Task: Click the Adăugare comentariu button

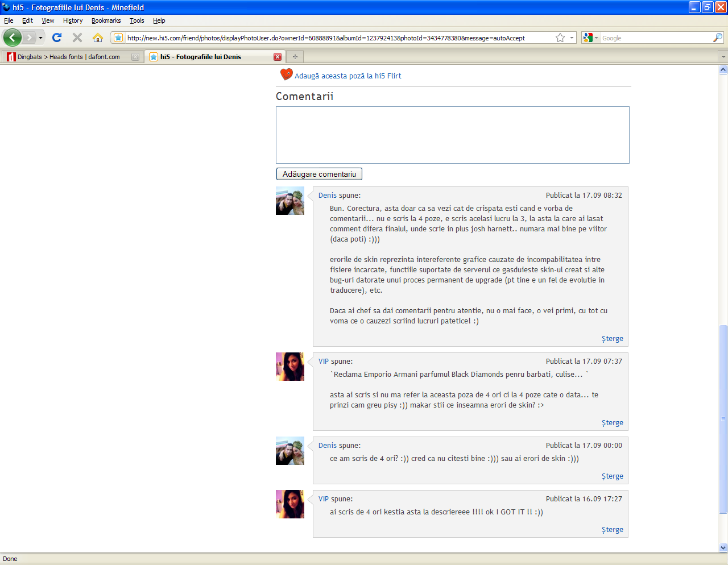Action: click(319, 174)
